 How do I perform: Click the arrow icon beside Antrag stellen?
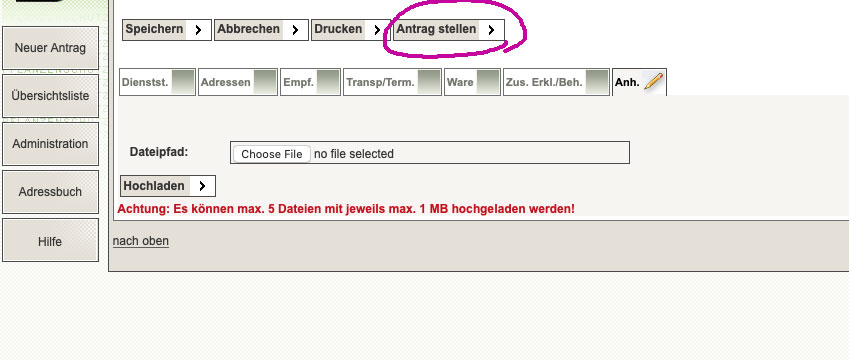click(x=491, y=30)
